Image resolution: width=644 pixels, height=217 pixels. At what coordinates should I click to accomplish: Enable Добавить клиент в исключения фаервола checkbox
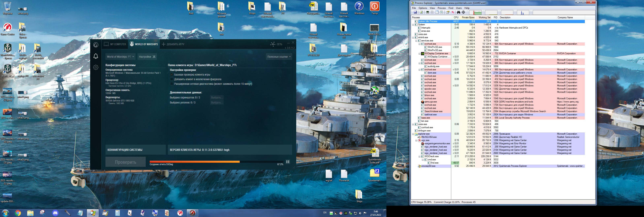172,79
